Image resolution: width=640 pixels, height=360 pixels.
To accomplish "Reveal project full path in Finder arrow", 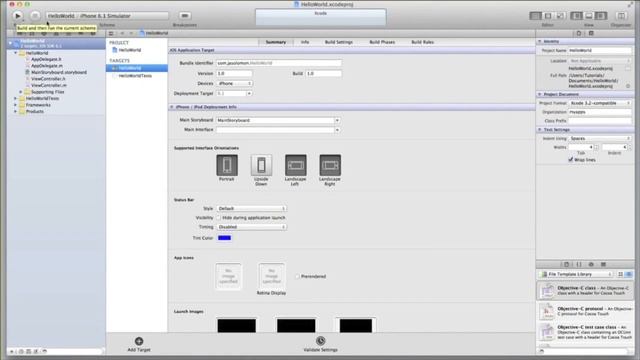I will [x=628, y=86].
